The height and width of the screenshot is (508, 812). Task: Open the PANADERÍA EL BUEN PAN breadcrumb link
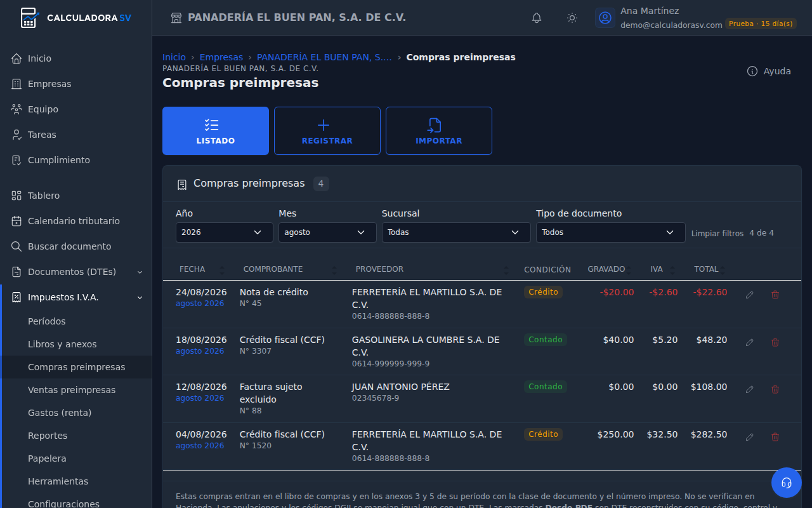pos(324,57)
